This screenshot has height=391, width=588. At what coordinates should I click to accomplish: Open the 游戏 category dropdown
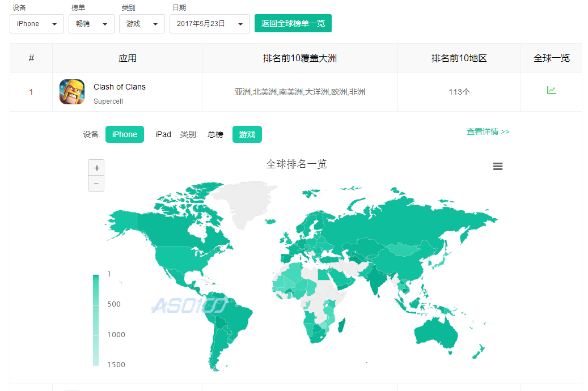142,24
